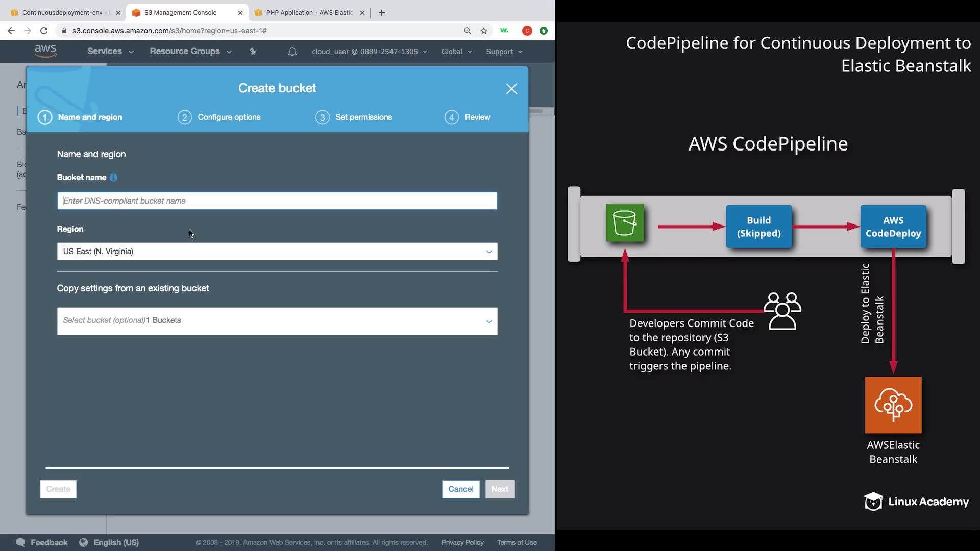
Task: Switch to the PHP Application tab
Action: click(309, 13)
